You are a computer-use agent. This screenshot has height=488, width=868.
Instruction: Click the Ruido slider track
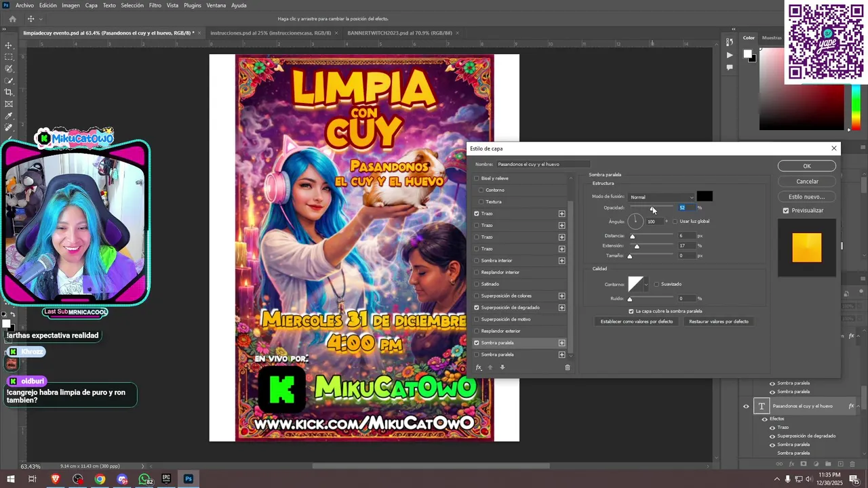pyautogui.click(x=652, y=298)
